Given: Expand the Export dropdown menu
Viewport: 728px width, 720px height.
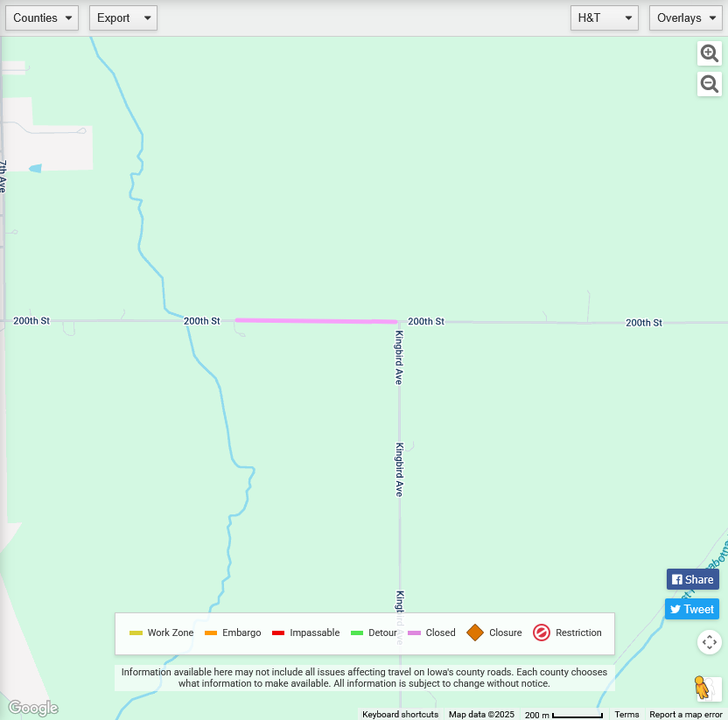Looking at the screenshot, I should 122,17.
